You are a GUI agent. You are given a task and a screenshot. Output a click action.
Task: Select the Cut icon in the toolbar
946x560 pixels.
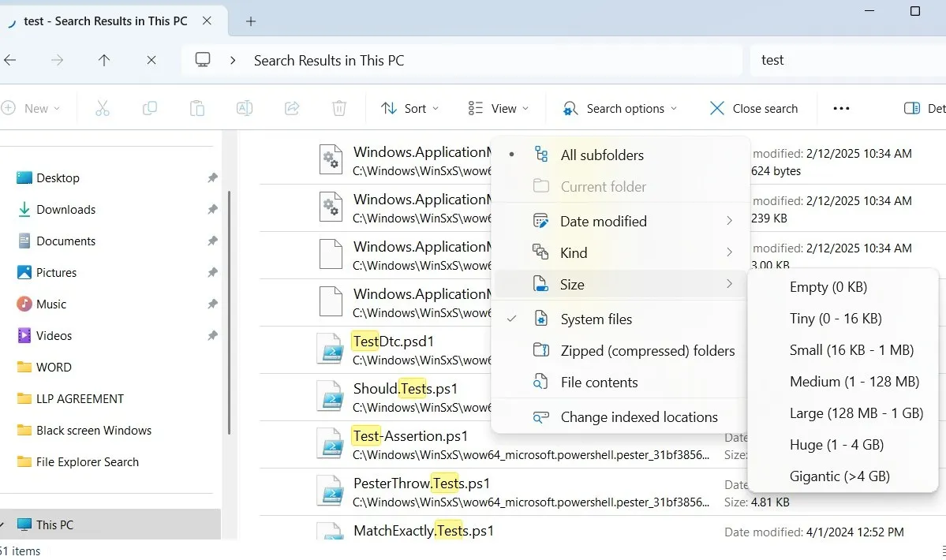click(103, 108)
